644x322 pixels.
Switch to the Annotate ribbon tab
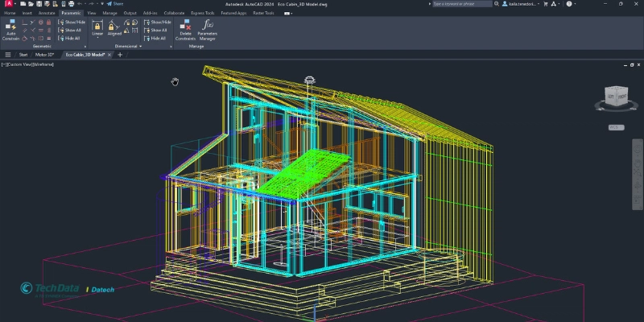pyautogui.click(x=47, y=13)
